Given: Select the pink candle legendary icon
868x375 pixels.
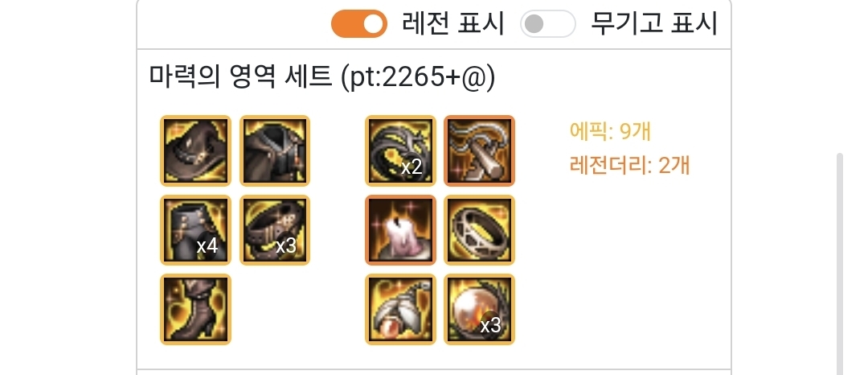Looking at the screenshot, I should 400,230.
